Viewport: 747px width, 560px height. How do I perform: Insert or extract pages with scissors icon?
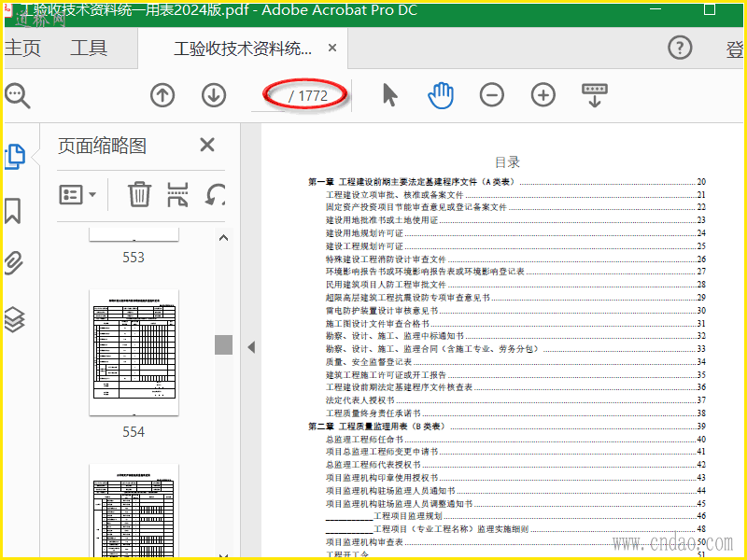click(x=177, y=194)
